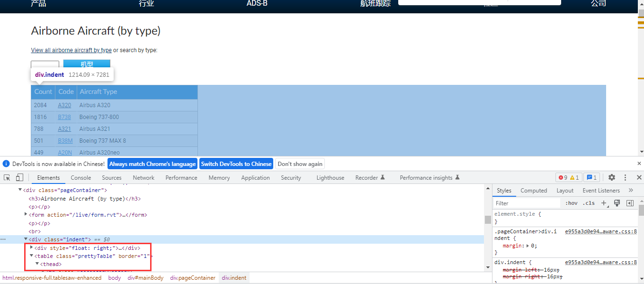Focus the aircraft type search input
The width and height of the screenshot is (644, 284).
click(45, 65)
